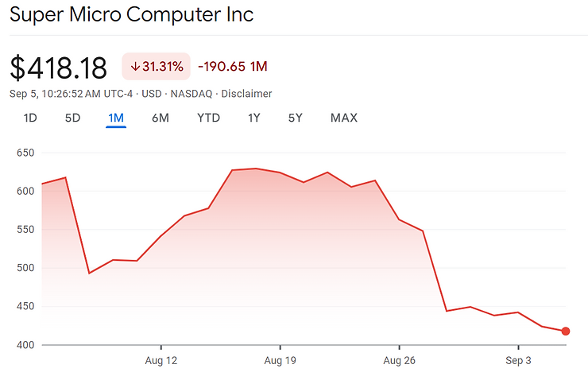Viewport: 588px width, 380px height.
Task: Select the 1D time range tab
Action: point(30,118)
